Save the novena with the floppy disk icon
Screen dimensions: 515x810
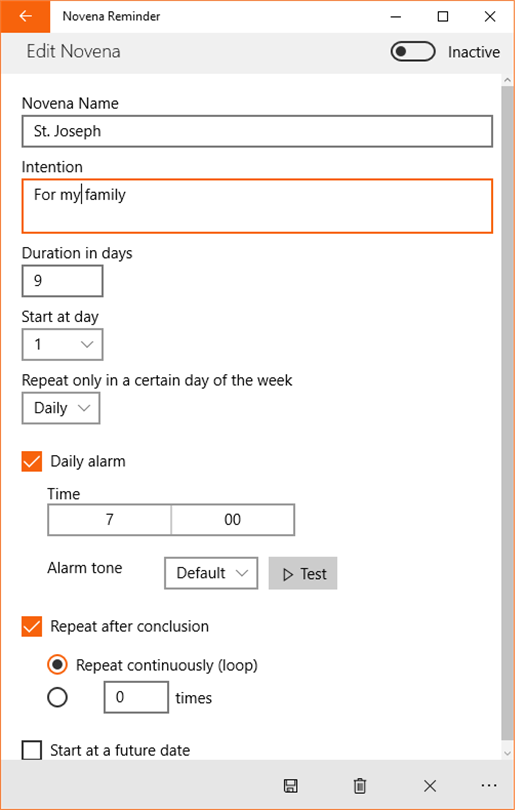pyautogui.click(x=291, y=786)
